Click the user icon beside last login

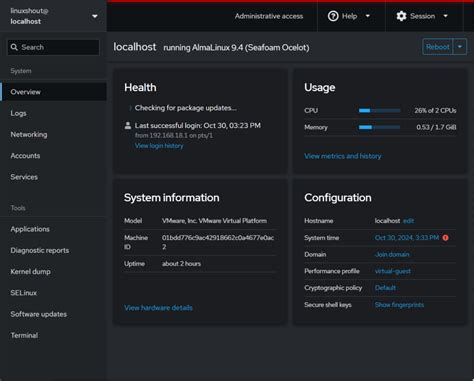[x=128, y=125]
